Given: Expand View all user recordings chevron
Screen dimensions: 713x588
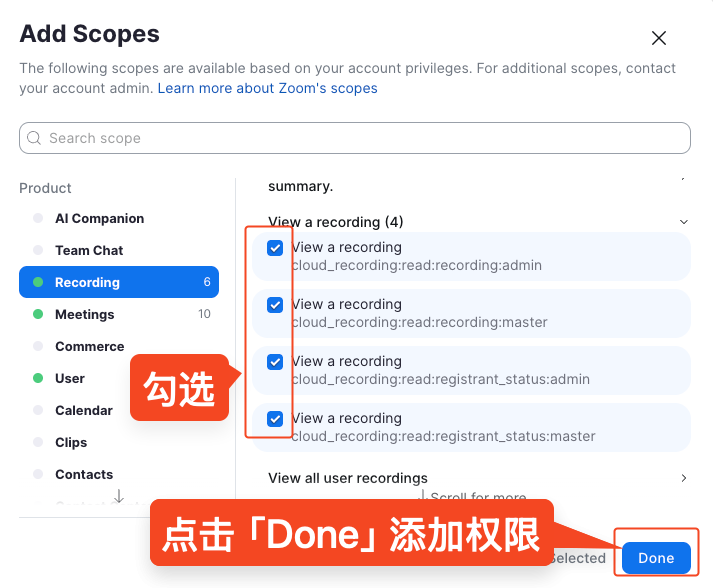Looking at the screenshot, I should pos(683,478).
